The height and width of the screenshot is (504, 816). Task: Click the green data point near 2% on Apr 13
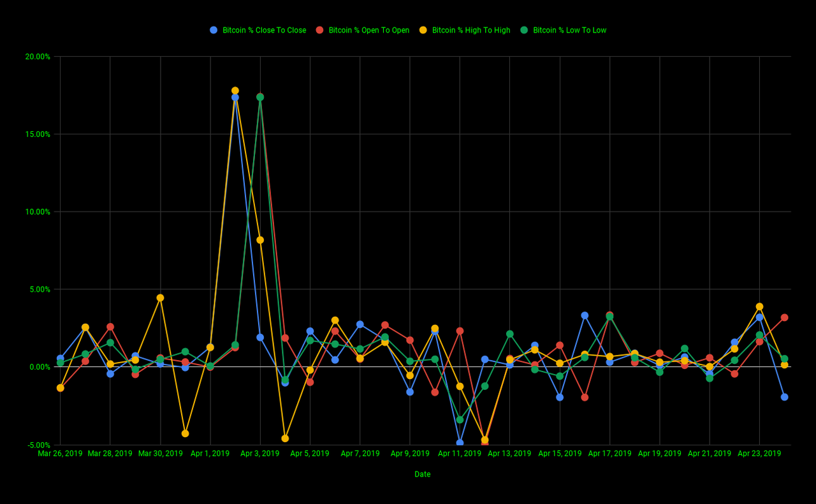click(x=510, y=334)
